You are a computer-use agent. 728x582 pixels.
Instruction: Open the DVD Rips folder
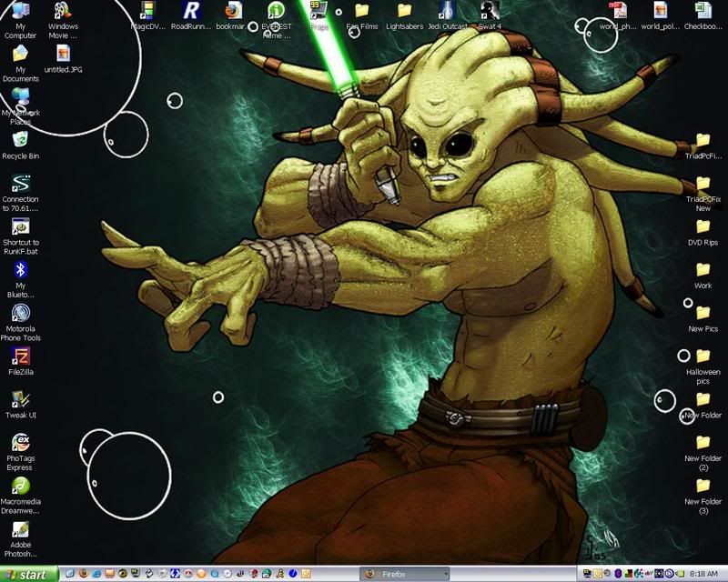pos(703,226)
